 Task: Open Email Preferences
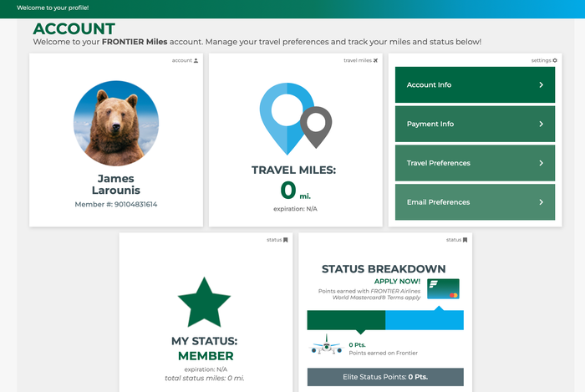475,202
